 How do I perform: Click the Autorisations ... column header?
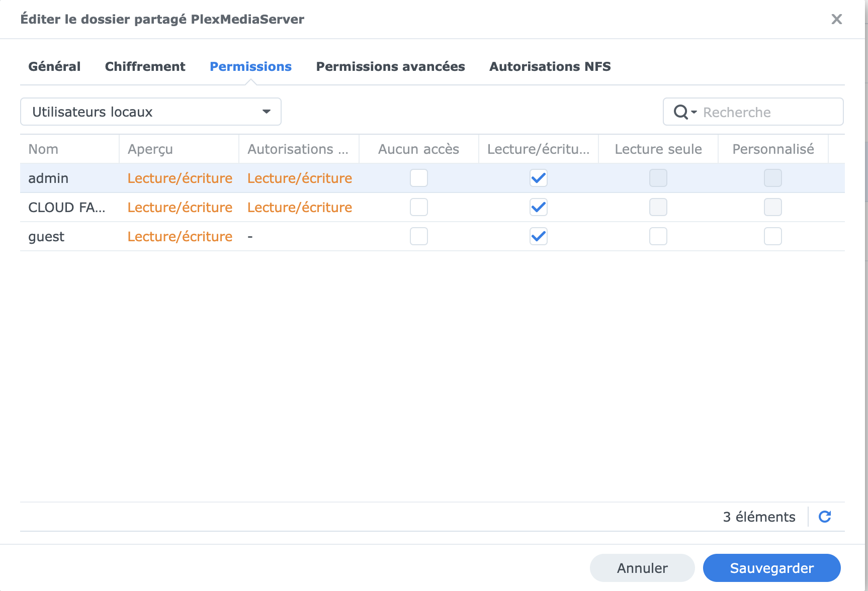point(299,149)
